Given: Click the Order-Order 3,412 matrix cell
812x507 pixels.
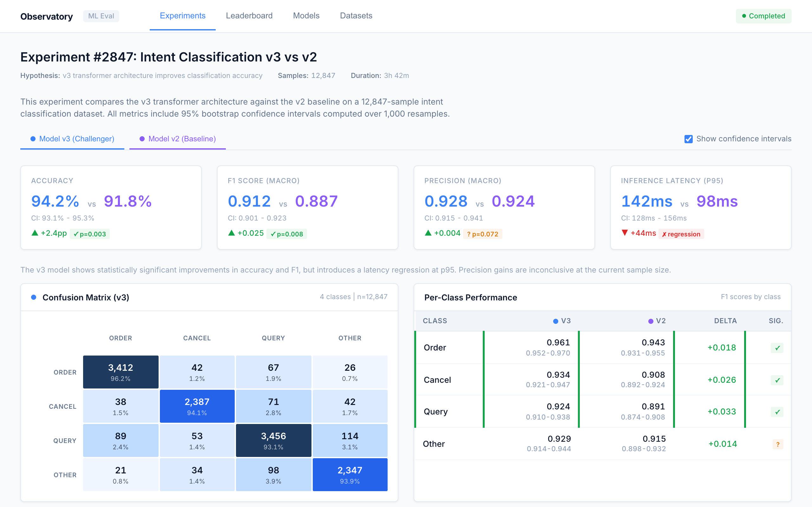Looking at the screenshot, I should pyautogui.click(x=121, y=372).
